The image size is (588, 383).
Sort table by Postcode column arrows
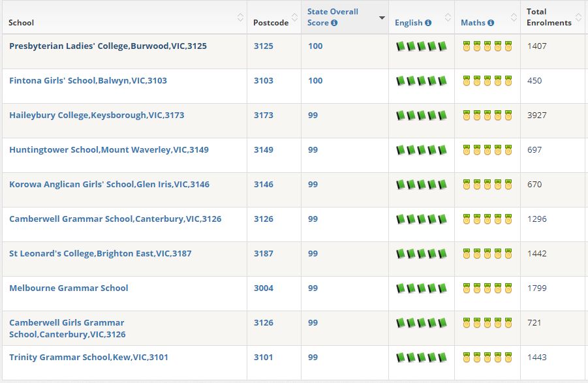(x=295, y=17)
